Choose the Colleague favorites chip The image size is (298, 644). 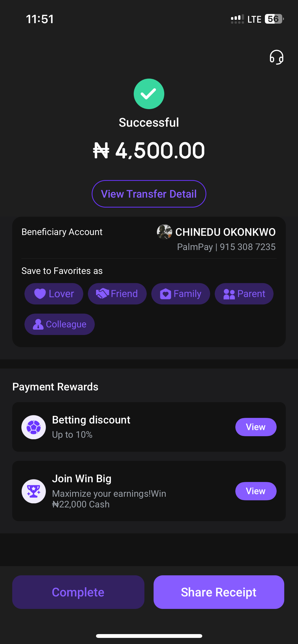coord(60,324)
